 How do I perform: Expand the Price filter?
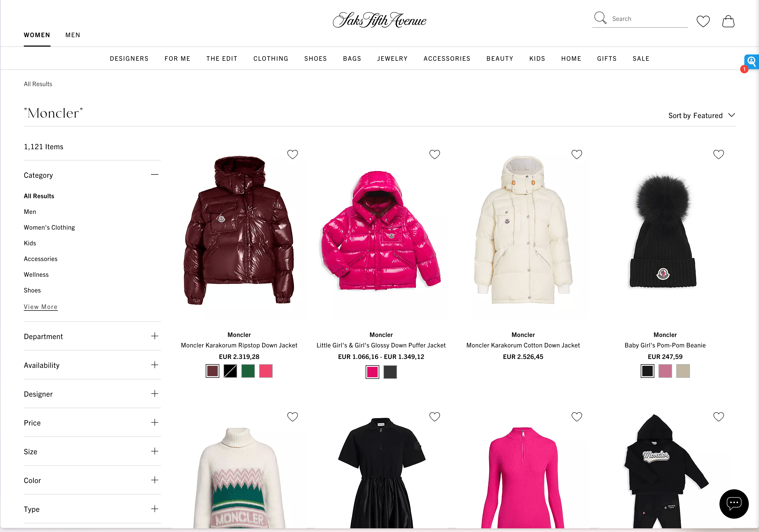coord(92,423)
